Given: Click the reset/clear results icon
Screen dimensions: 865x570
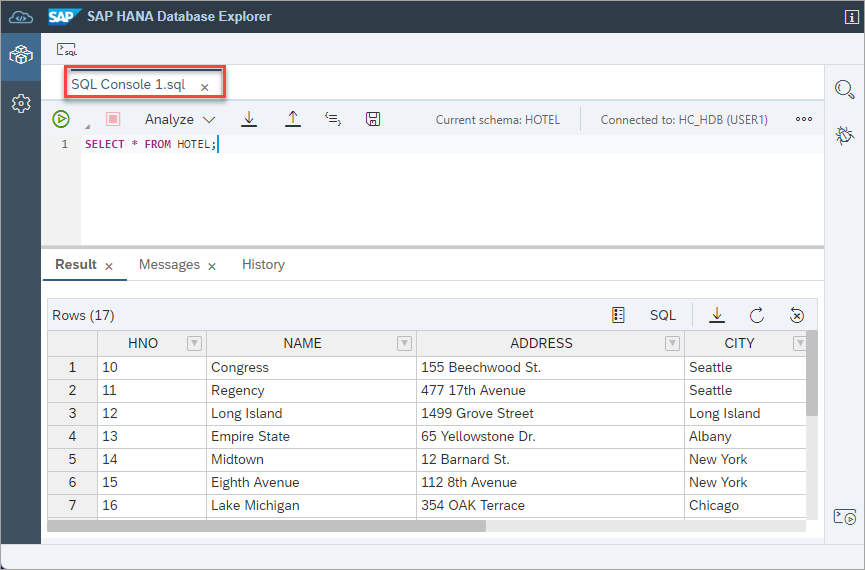Looking at the screenshot, I should [797, 315].
